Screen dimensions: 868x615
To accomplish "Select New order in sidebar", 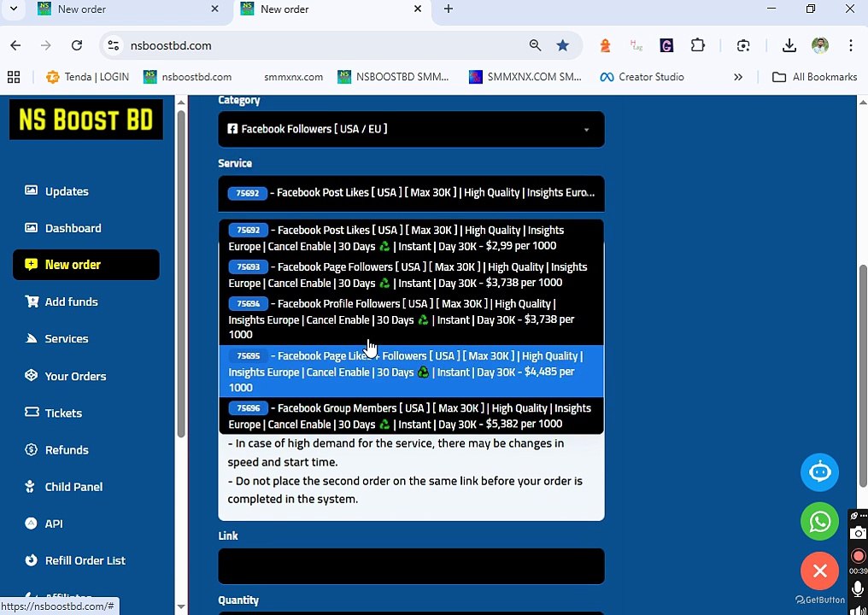I will [85, 265].
